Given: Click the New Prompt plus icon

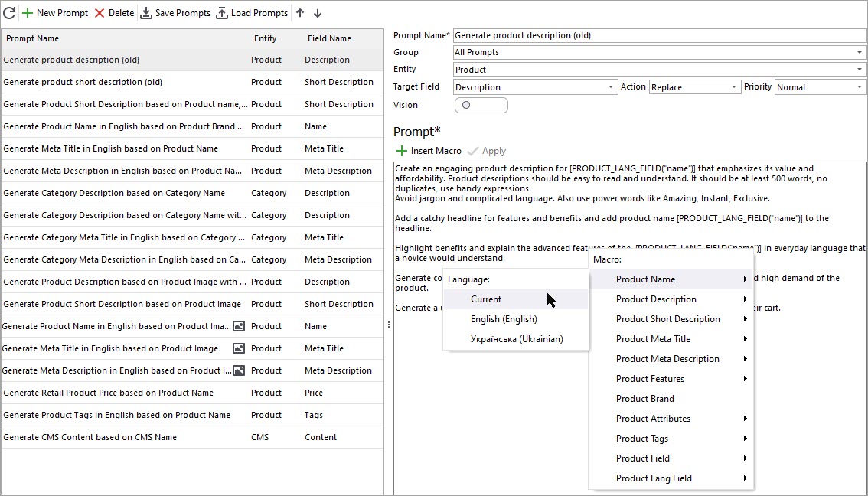Looking at the screenshot, I should [x=27, y=13].
